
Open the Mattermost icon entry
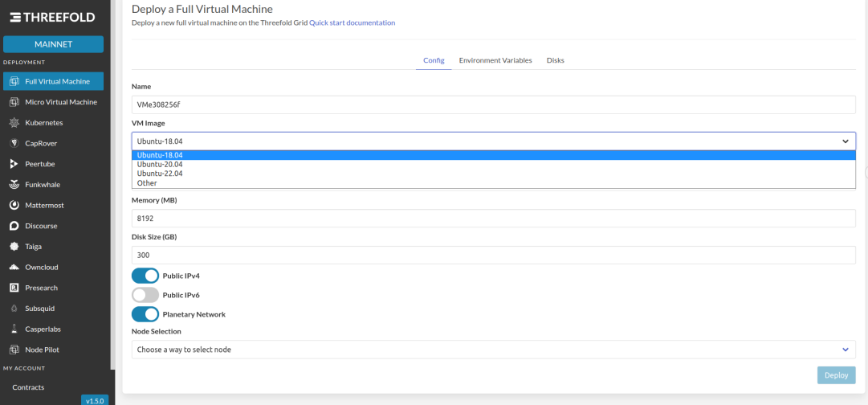click(15, 205)
